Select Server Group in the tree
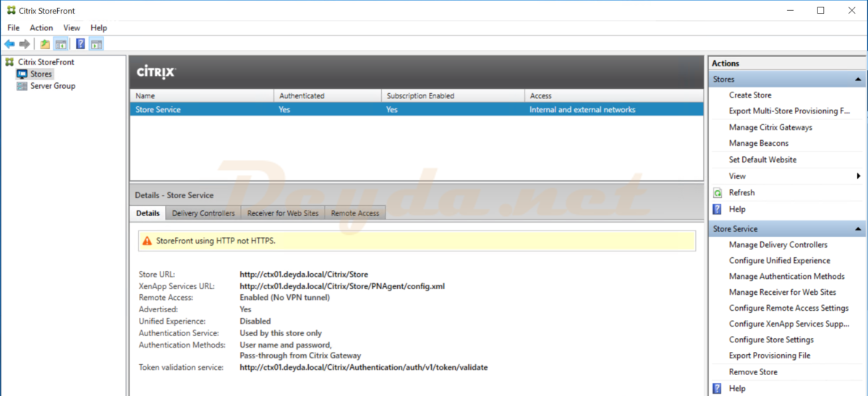Screen dimensions: 868x396 point(52,86)
